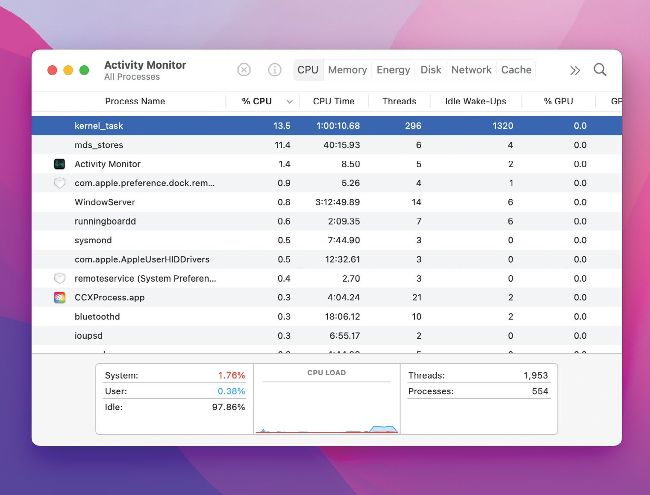Click the CCXProcess.app colorful icon

click(59, 297)
